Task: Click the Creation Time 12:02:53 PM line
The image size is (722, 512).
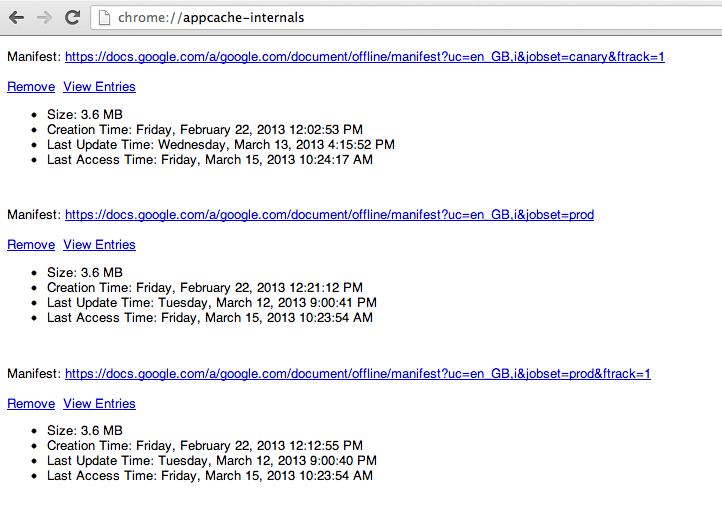Action: click(204, 130)
